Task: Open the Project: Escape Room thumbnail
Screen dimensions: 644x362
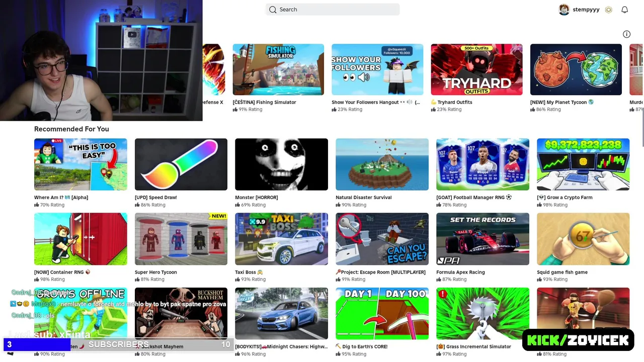Action: (x=382, y=239)
